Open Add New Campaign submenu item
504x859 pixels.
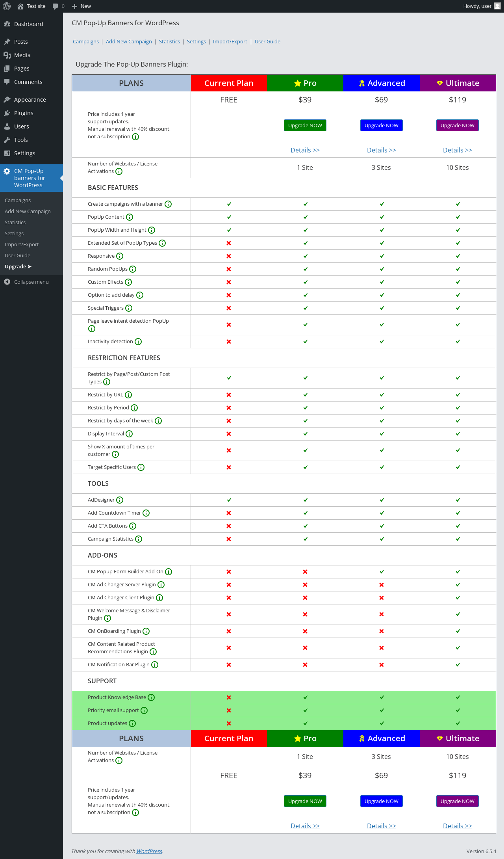coord(28,212)
